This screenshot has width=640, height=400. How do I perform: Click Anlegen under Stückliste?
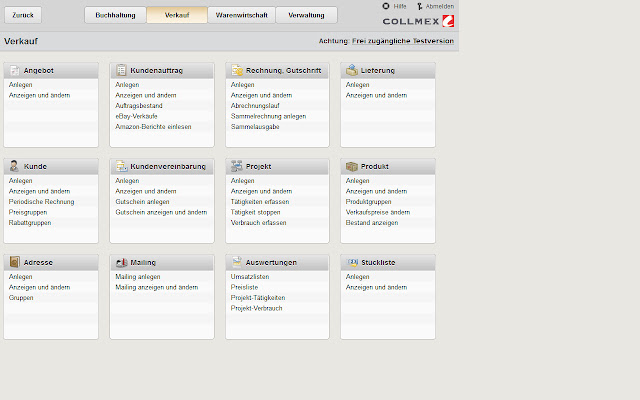tap(358, 276)
